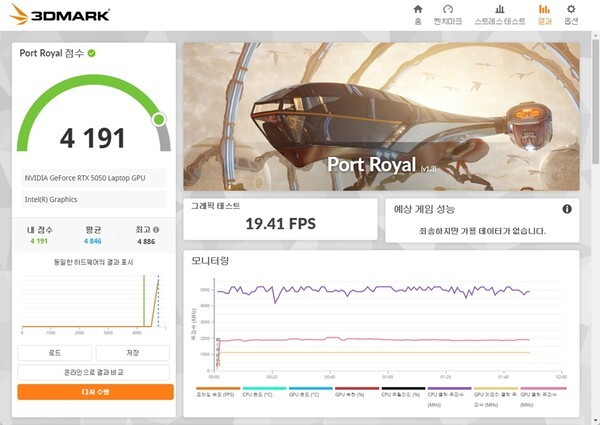Click the green checkmark next to Port Royal 점수
Image resolution: width=600 pixels, height=425 pixels.
[92, 53]
